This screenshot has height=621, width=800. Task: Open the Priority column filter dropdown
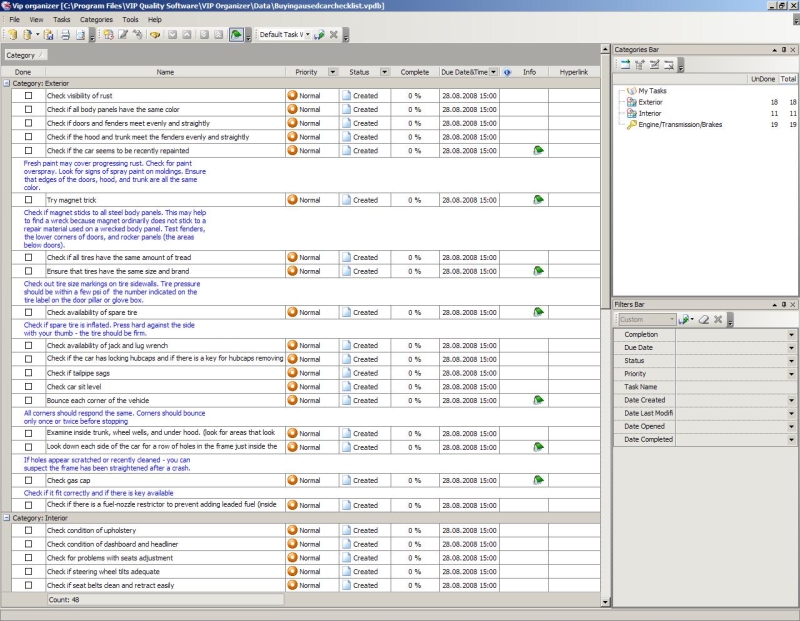pyautogui.click(x=333, y=71)
